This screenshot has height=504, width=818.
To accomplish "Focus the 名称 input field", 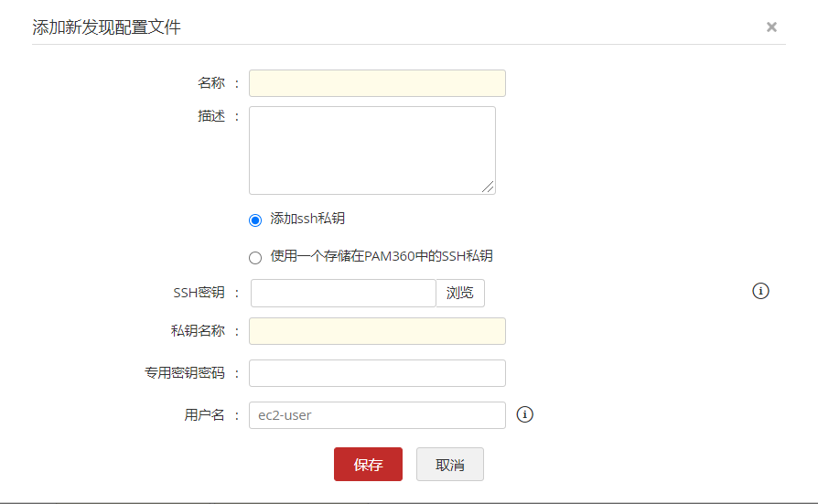I will click(x=377, y=83).
